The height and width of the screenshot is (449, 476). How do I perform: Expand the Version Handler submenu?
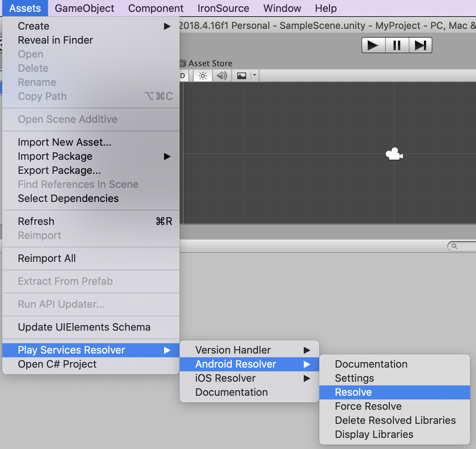pyautogui.click(x=233, y=350)
